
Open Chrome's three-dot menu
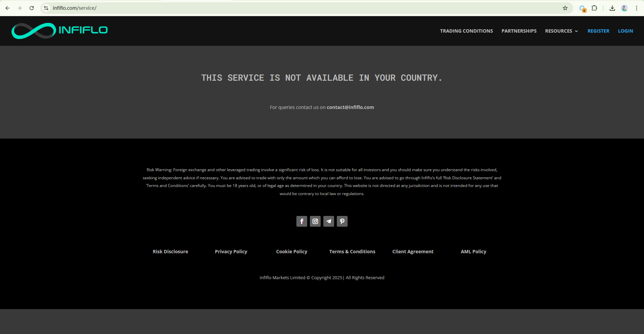point(636,8)
